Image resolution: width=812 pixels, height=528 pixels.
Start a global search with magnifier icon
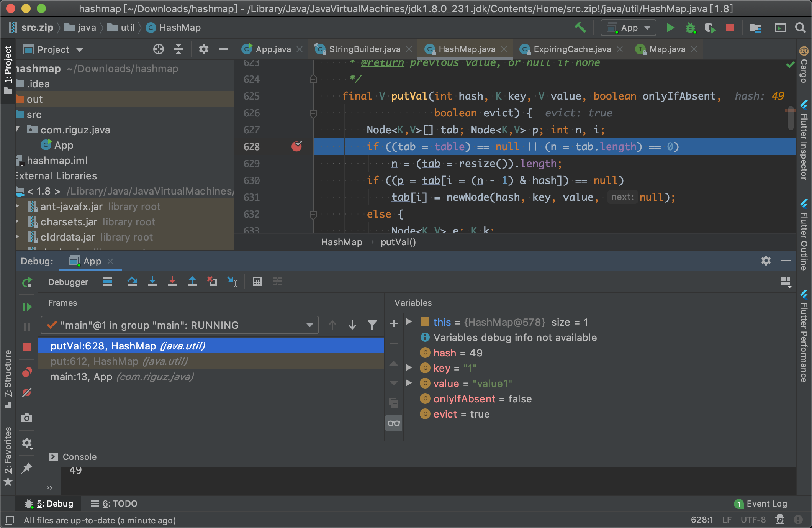point(800,28)
